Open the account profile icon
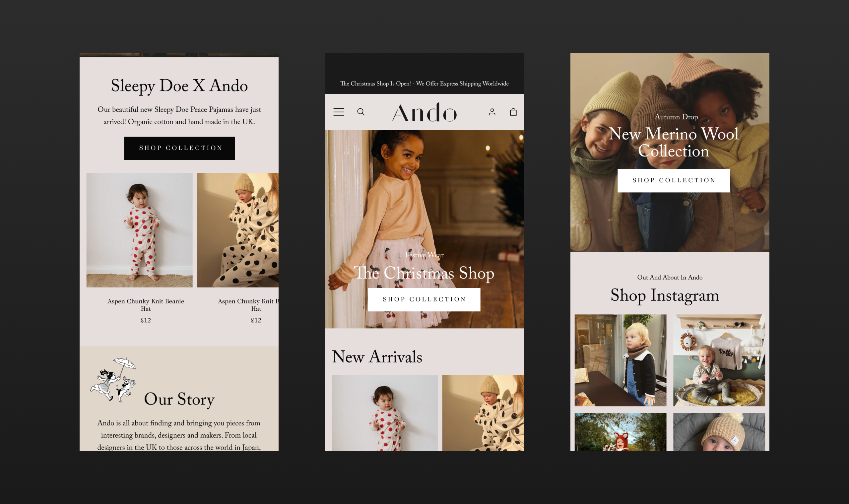This screenshot has height=504, width=849. click(x=492, y=112)
